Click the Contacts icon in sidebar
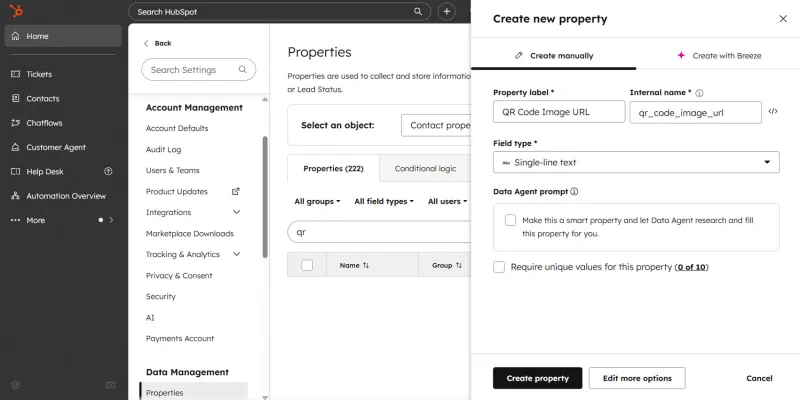This screenshot has height=400, width=800. pyautogui.click(x=15, y=98)
